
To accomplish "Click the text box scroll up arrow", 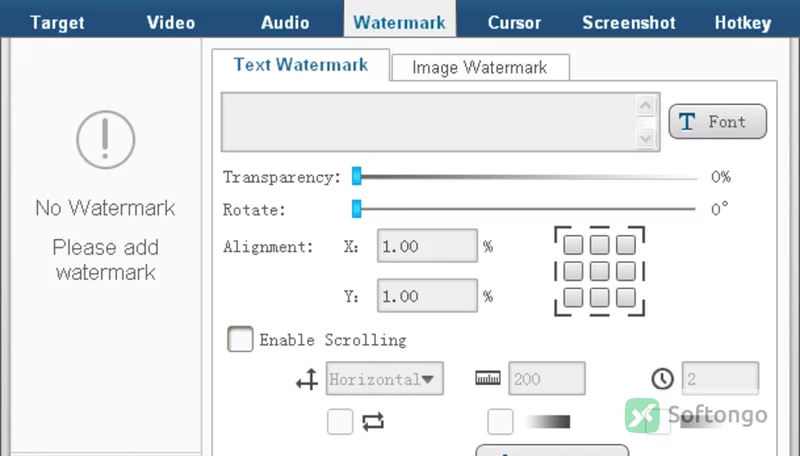I will (x=645, y=106).
